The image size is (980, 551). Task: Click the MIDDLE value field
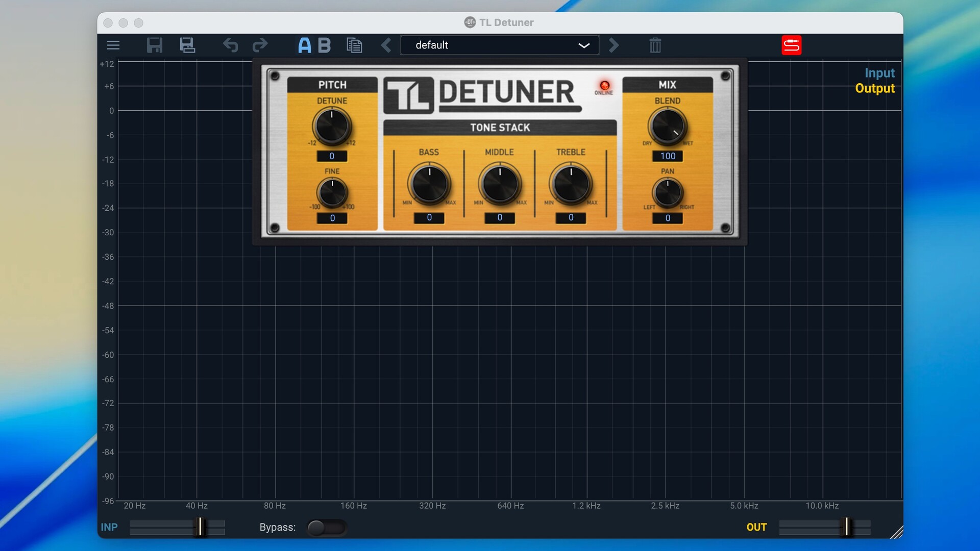coord(500,217)
